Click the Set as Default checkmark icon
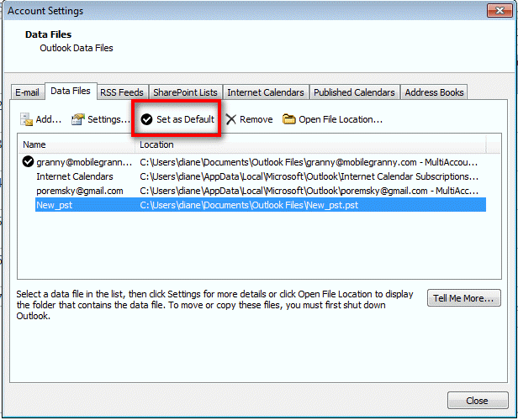The height and width of the screenshot is (420, 518). [146, 119]
